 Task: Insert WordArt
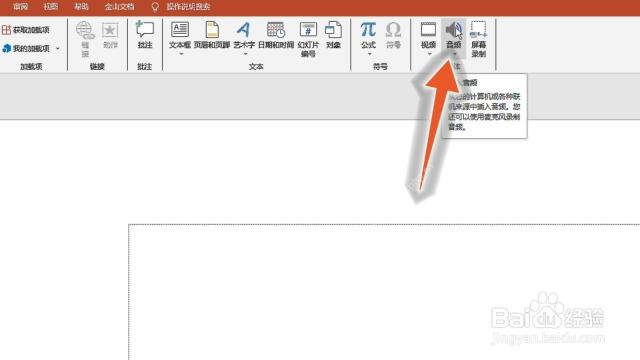coord(244,35)
